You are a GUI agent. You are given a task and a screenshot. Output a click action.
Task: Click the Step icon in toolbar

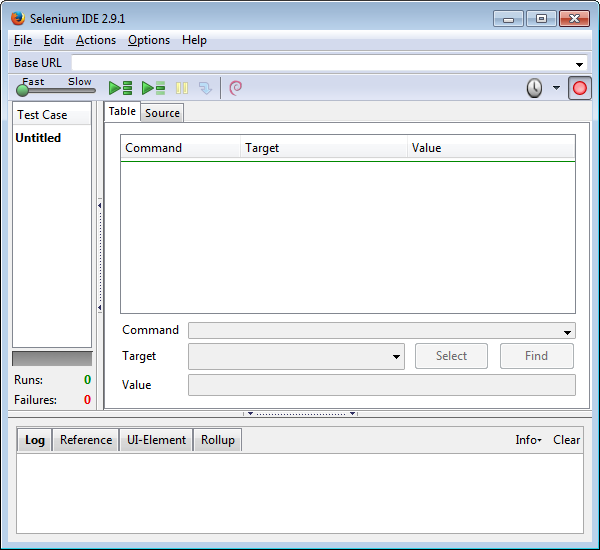pos(205,88)
